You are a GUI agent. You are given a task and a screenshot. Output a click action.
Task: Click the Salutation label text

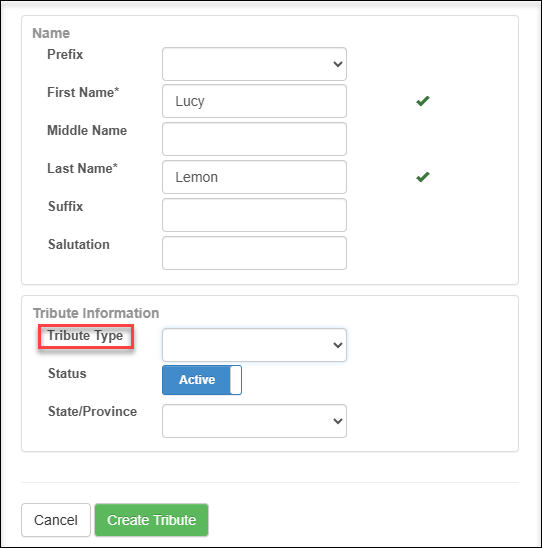click(79, 244)
